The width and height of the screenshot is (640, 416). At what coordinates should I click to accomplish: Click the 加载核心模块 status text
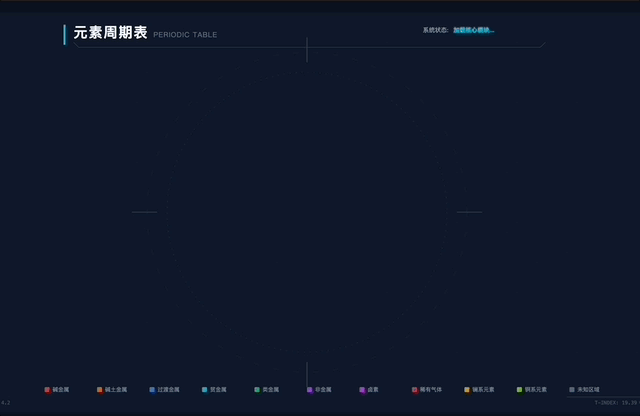click(474, 30)
